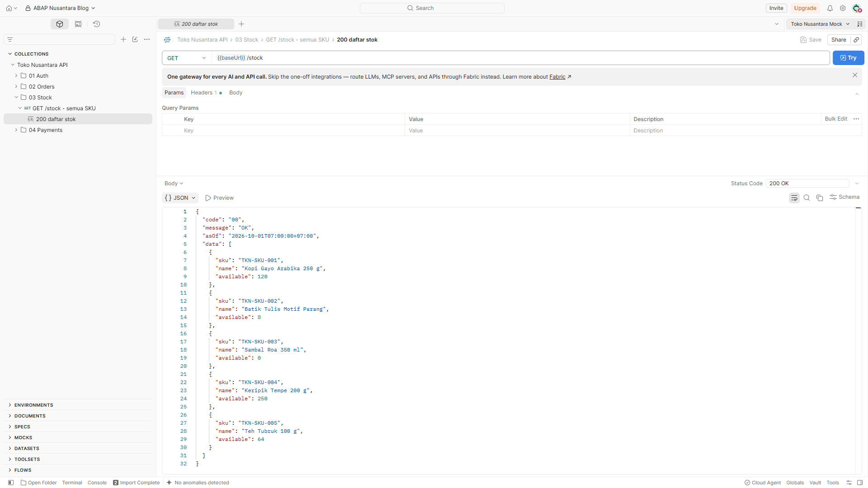Open the GET method dropdown
Screen dimensions: 868x488
tap(186, 58)
